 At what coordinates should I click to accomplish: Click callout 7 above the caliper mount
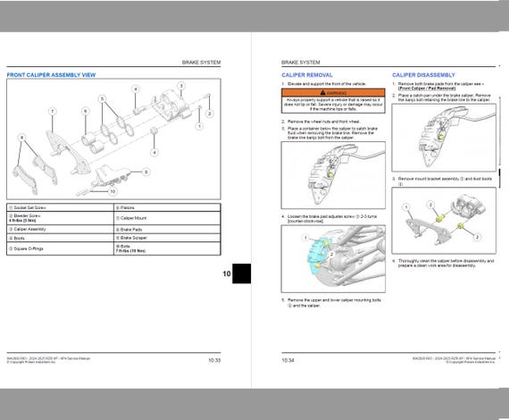[x=53, y=112]
